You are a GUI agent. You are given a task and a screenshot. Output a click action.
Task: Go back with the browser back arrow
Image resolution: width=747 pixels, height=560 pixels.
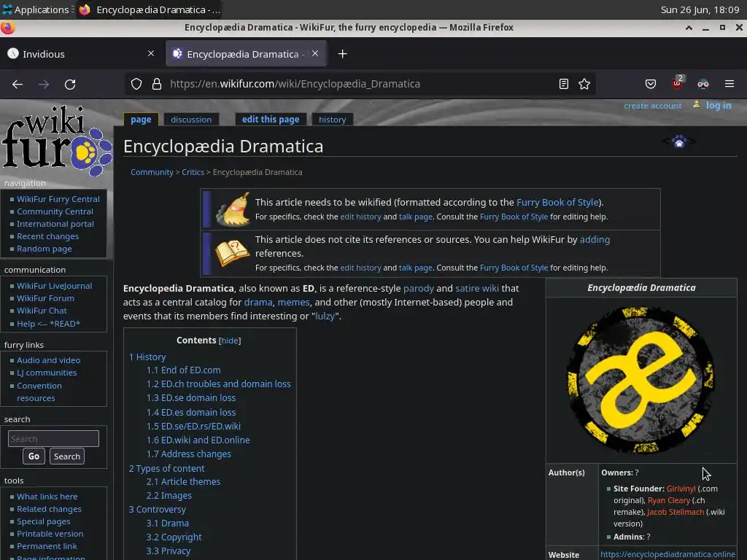tap(18, 85)
